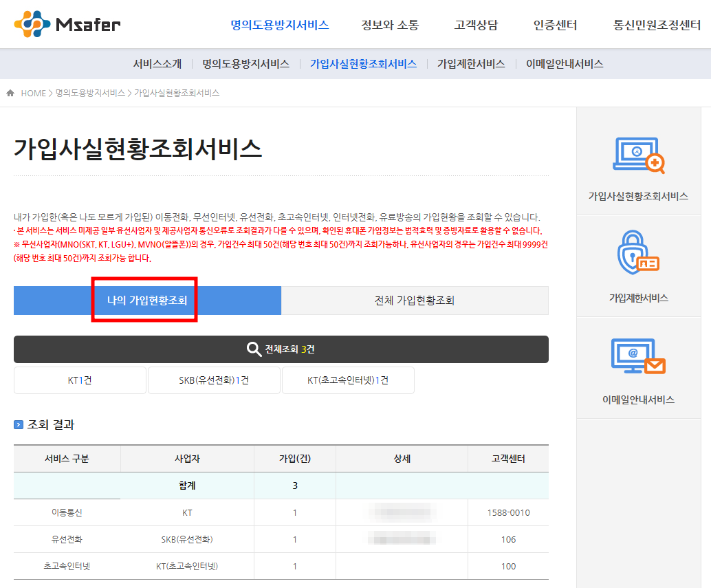This screenshot has width=711, height=588.
Task: Click 합계 cell in table
Action: point(187,486)
